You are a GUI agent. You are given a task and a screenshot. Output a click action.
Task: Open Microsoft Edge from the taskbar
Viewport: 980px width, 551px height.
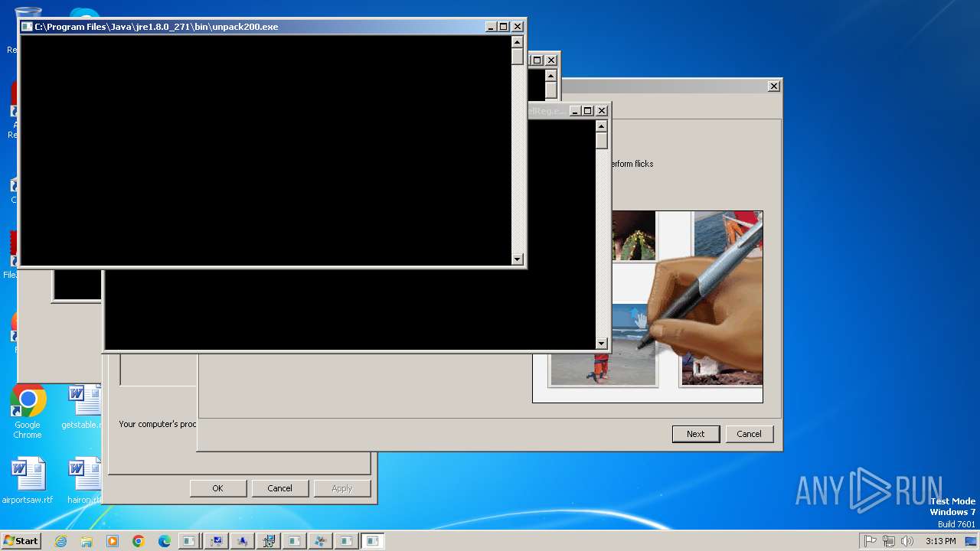tap(165, 541)
